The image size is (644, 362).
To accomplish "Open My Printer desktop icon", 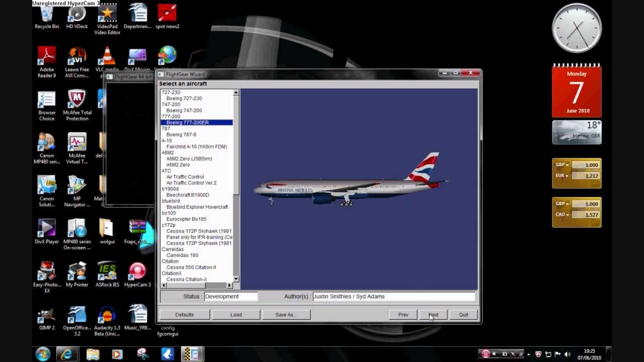I will tap(77, 275).
